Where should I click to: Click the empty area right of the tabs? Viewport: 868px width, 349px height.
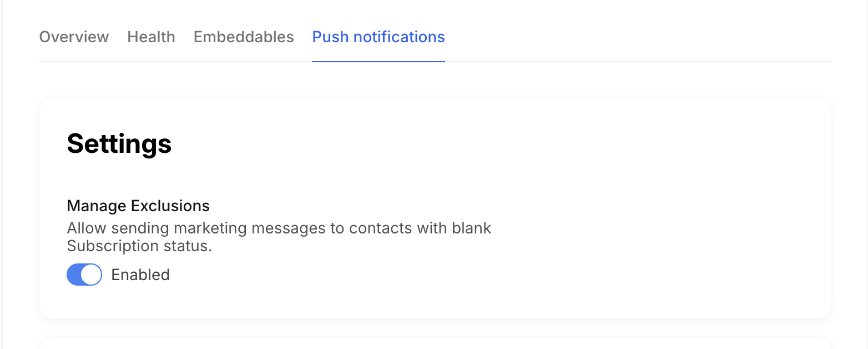tap(638, 37)
